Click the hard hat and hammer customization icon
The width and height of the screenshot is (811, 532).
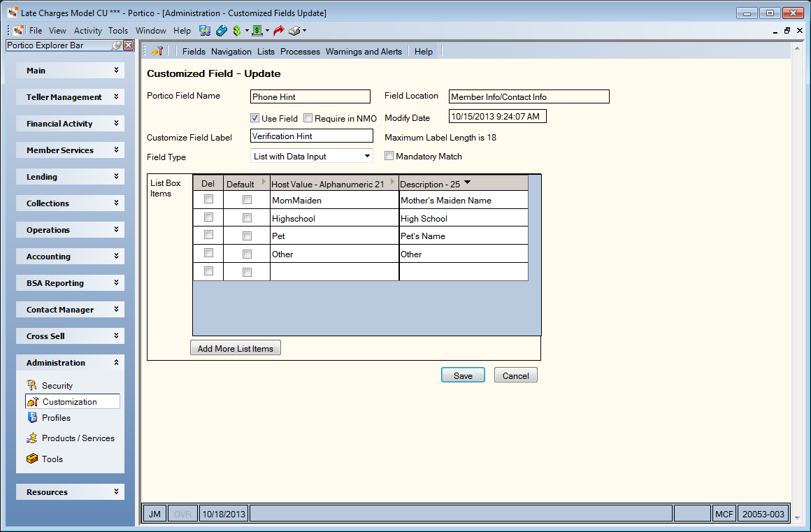[158, 51]
